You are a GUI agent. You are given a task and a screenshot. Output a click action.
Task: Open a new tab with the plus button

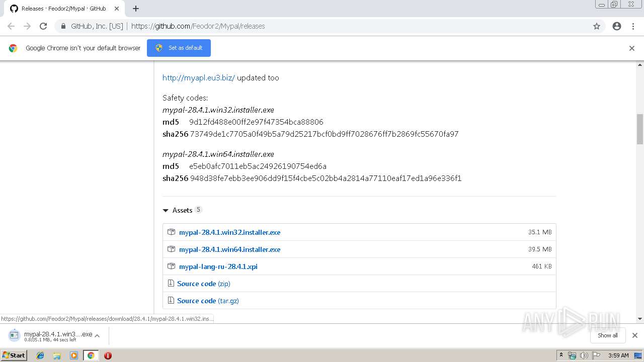[x=136, y=9]
